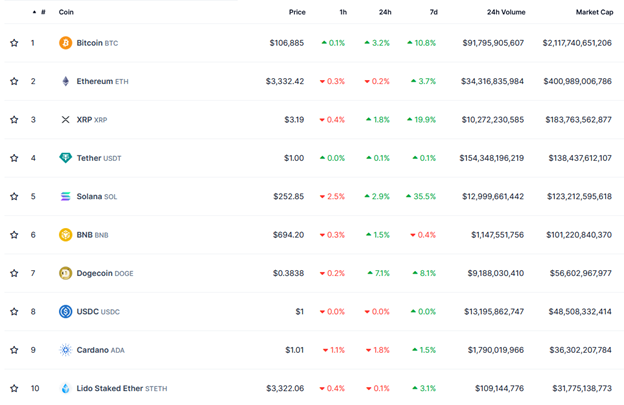Select Solana price $252.85
The width and height of the screenshot is (624, 405).
tap(289, 196)
